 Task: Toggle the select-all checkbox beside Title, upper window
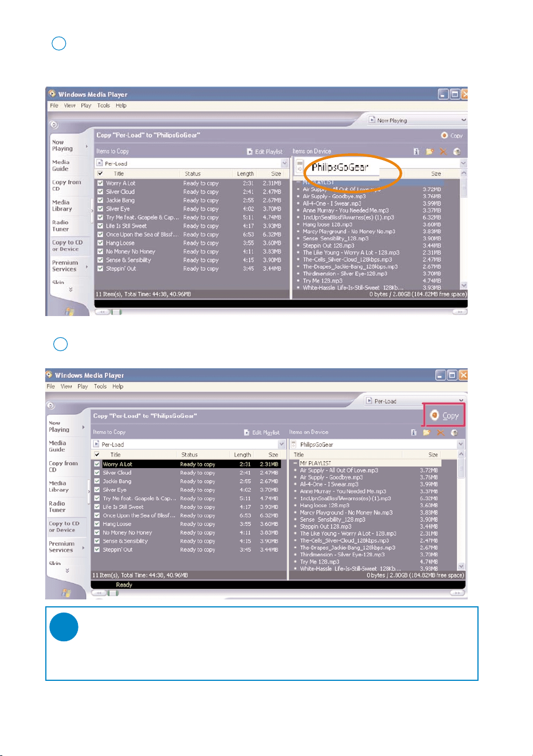point(100,174)
